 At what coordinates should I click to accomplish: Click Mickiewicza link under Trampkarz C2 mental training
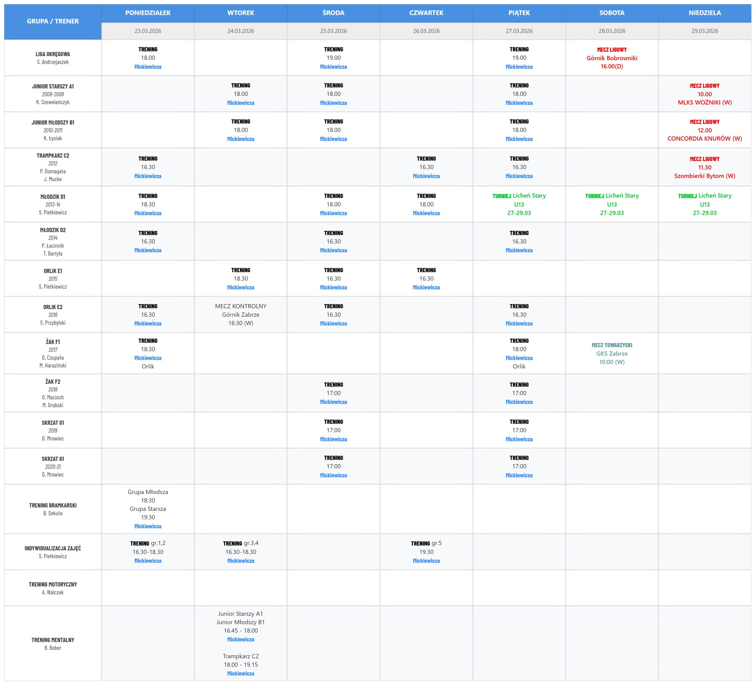(240, 673)
